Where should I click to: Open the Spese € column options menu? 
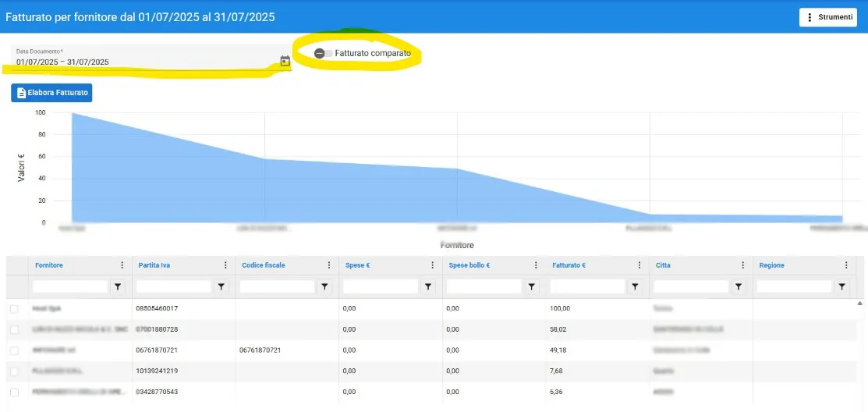pyautogui.click(x=432, y=265)
